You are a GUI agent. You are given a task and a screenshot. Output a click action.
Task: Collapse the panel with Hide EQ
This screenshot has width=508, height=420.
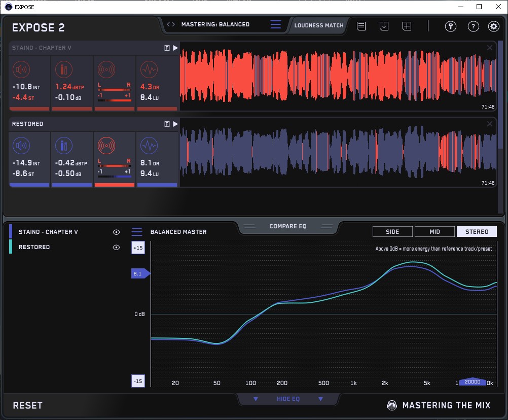coord(288,399)
